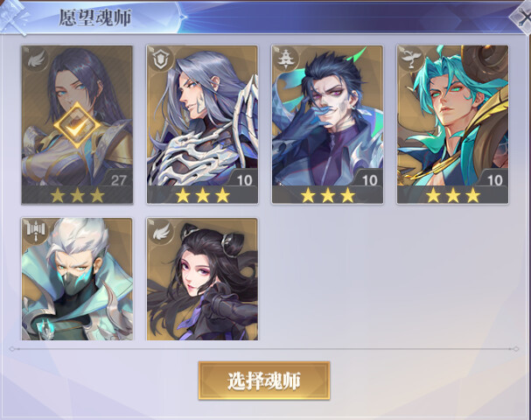
Task: Click the level 10 badge on silver-haired card
Action: [243, 180]
